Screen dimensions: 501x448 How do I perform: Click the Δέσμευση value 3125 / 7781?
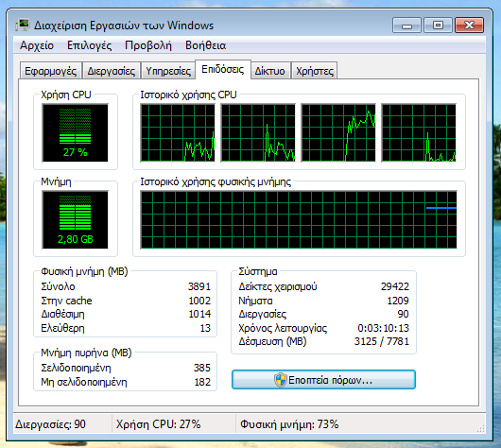(382, 341)
